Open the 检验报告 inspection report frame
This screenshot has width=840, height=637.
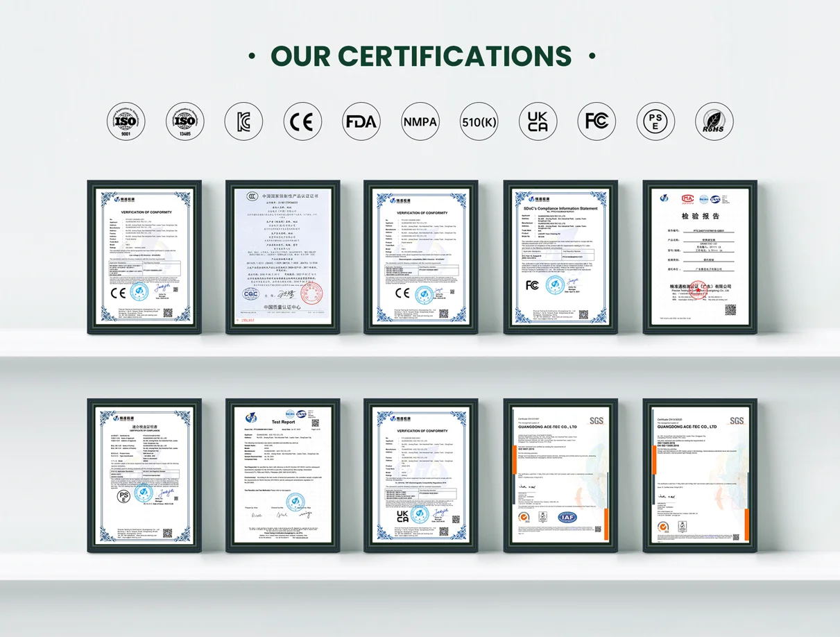(699, 257)
